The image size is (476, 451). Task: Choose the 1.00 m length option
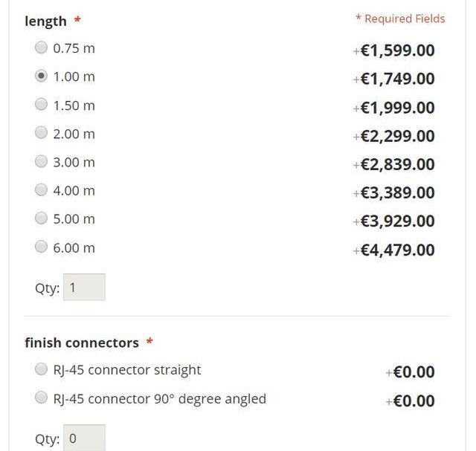(x=42, y=77)
